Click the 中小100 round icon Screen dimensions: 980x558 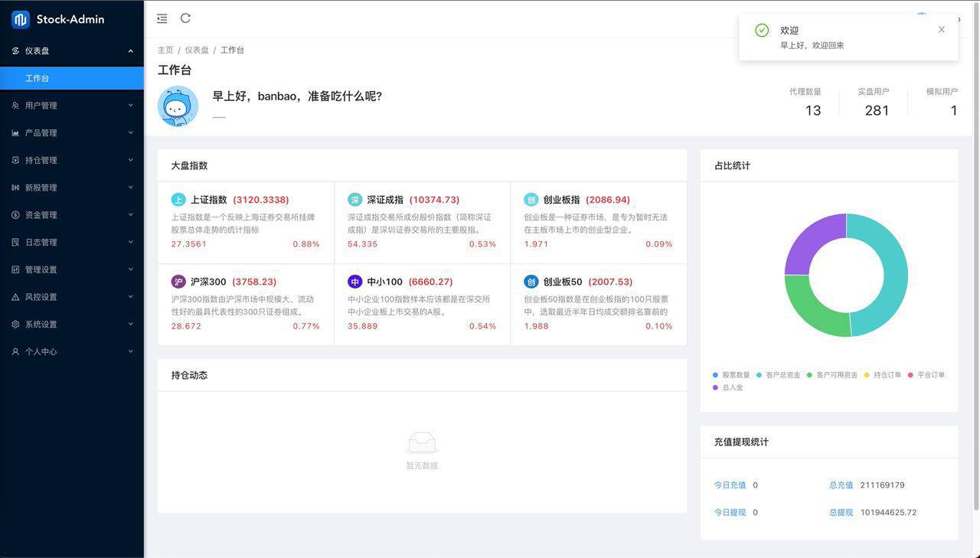pyautogui.click(x=354, y=282)
